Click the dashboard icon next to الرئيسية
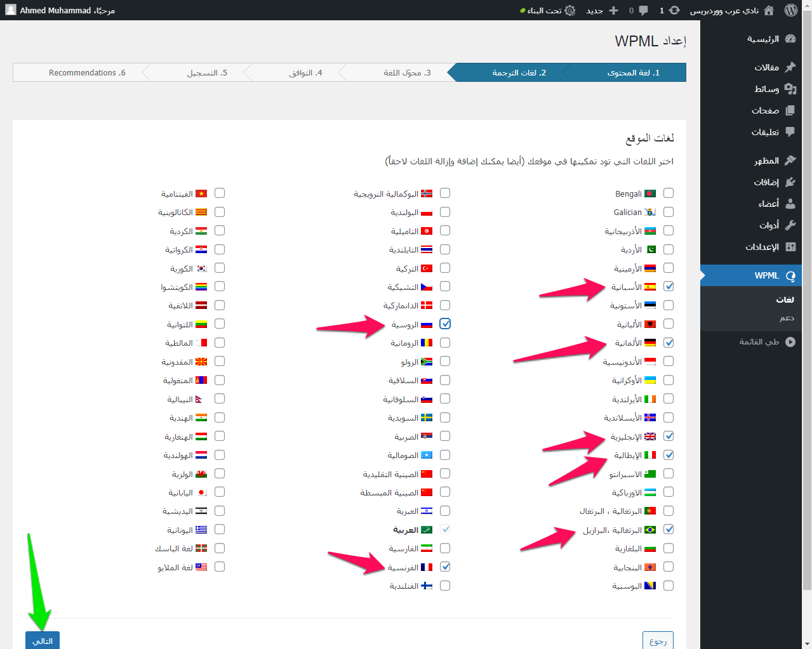 [x=790, y=39]
